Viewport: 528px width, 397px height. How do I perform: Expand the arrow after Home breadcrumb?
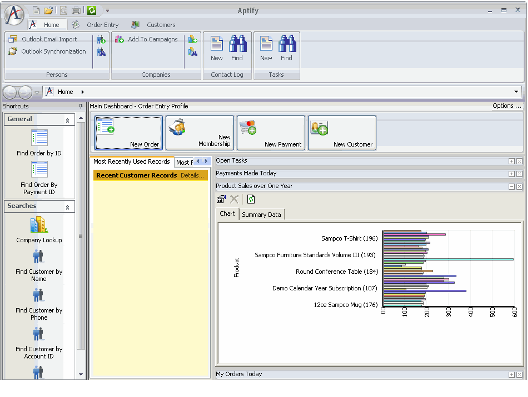82,92
